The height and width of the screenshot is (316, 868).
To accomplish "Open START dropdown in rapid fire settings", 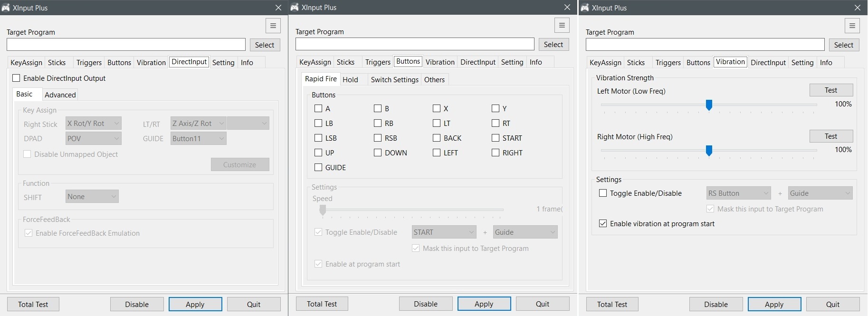I will (x=444, y=232).
